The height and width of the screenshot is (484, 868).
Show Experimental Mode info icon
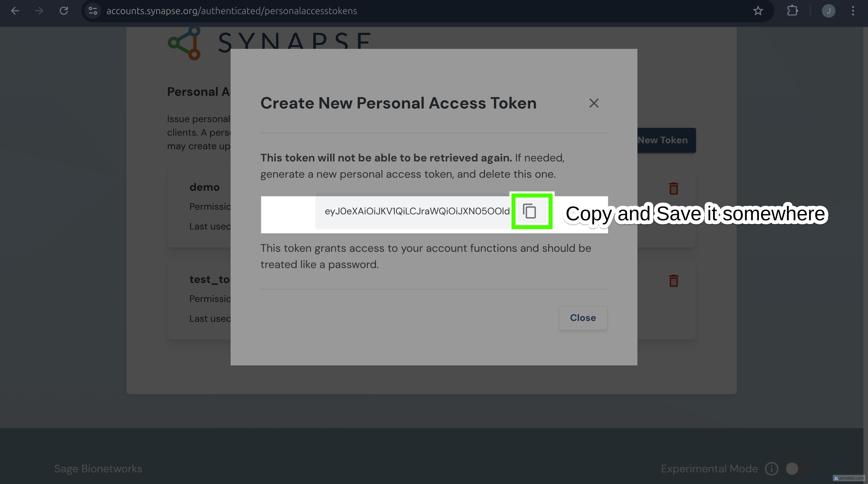click(772, 469)
